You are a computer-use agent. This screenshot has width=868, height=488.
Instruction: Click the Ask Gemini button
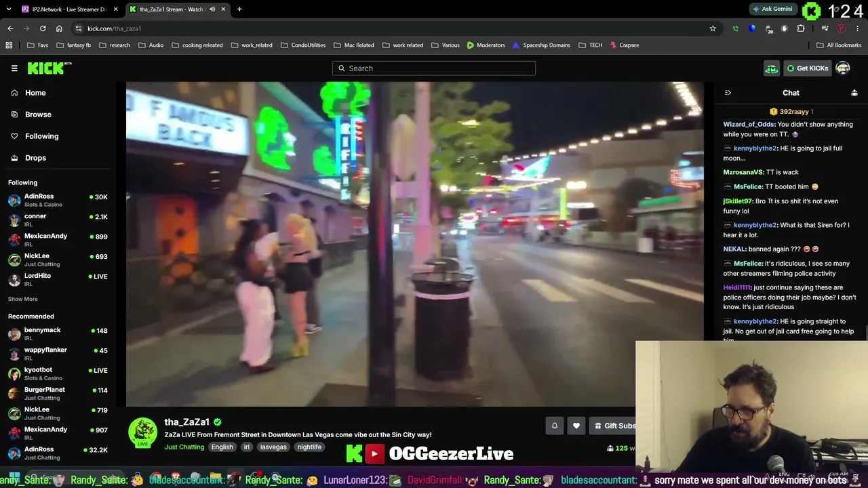point(772,9)
